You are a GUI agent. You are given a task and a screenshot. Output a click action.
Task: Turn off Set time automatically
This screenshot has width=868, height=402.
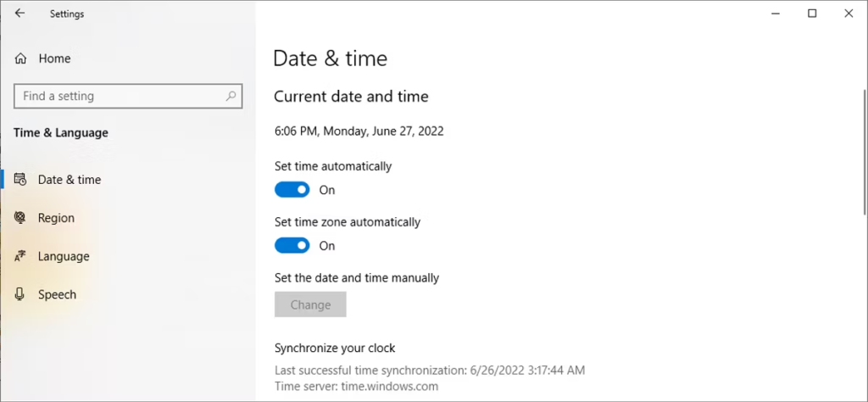[292, 190]
